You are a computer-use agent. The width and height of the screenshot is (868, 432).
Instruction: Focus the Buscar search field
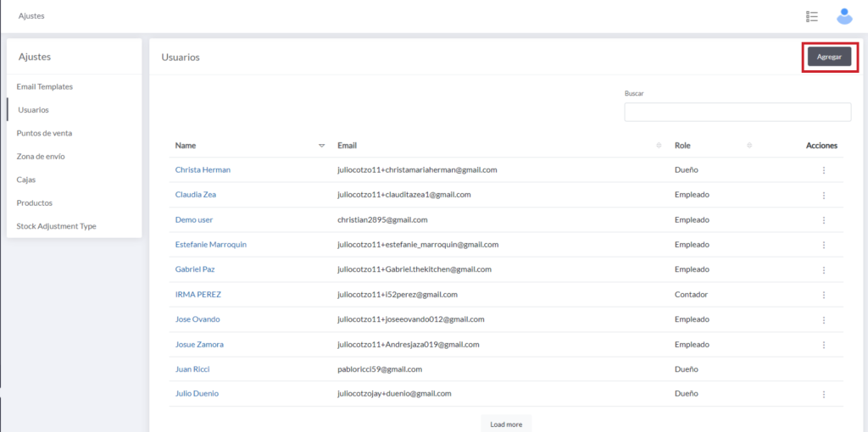(737, 112)
